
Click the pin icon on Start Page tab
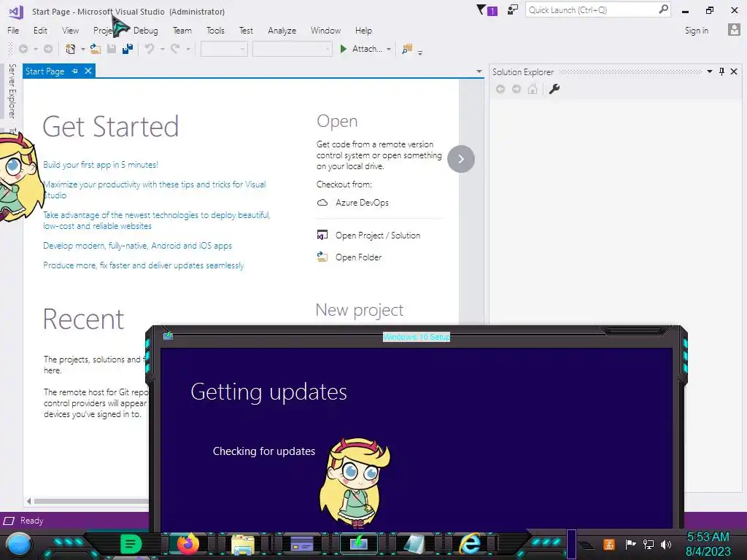point(75,71)
